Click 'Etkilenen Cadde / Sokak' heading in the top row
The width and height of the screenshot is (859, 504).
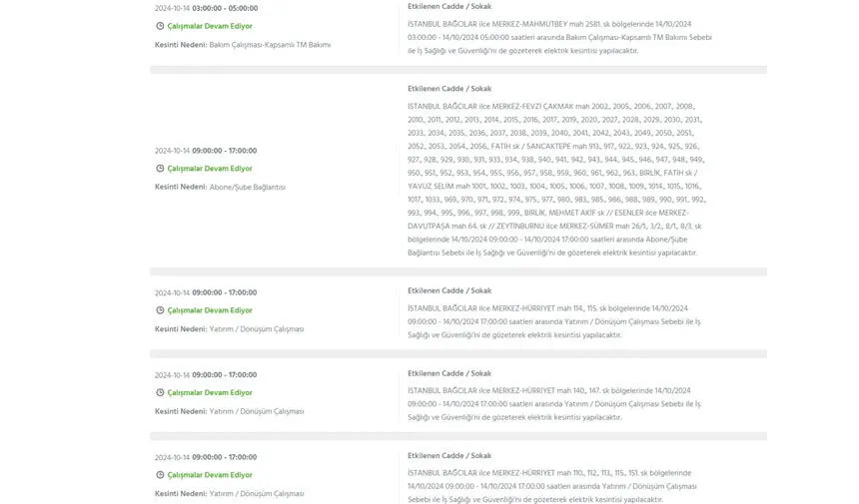[449, 6]
